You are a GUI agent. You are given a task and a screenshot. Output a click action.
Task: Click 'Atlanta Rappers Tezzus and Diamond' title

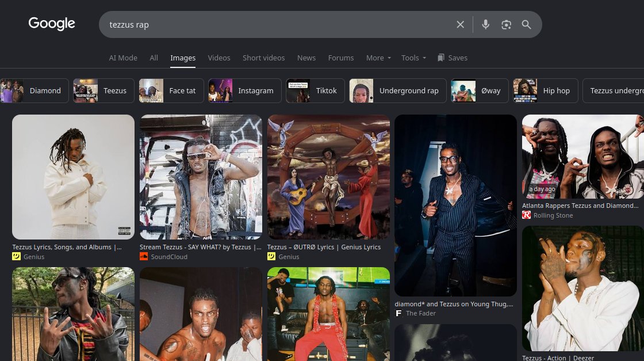pyautogui.click(x=580, y=206)
